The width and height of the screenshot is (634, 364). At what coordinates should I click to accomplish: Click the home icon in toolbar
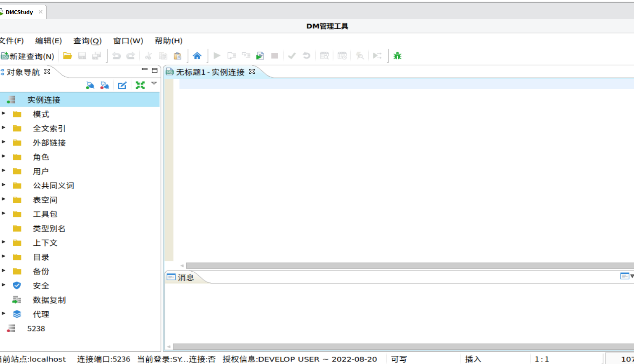[x=197, y=55]
